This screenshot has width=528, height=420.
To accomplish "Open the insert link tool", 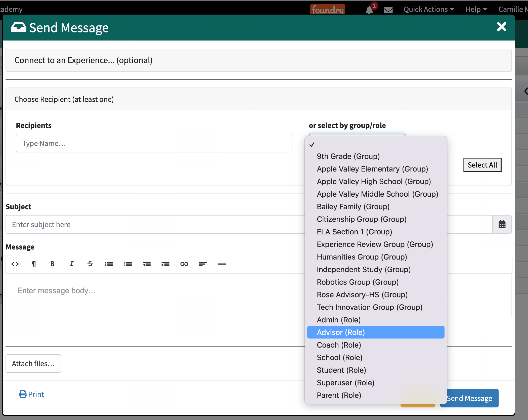I will click(x=184, y=264).
